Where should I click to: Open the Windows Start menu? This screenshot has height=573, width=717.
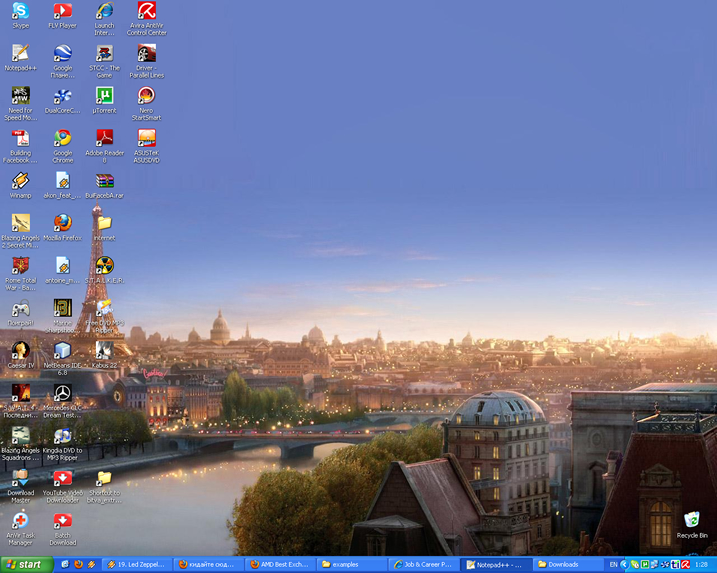[x=24, y=564]
